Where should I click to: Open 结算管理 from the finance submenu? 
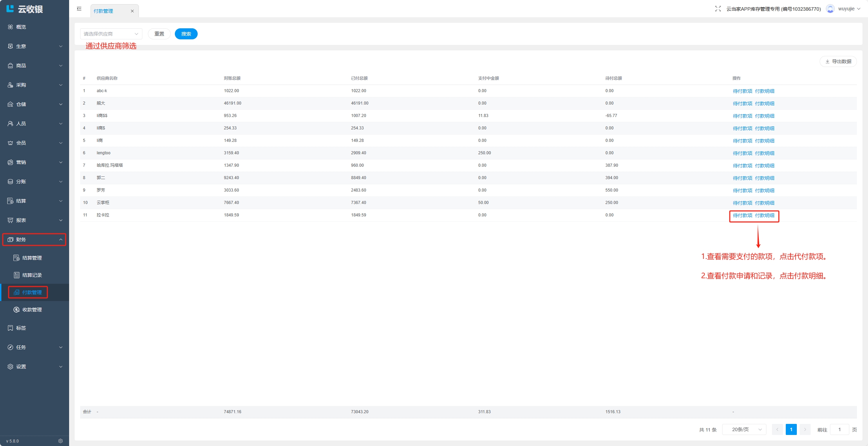point(32,258)
